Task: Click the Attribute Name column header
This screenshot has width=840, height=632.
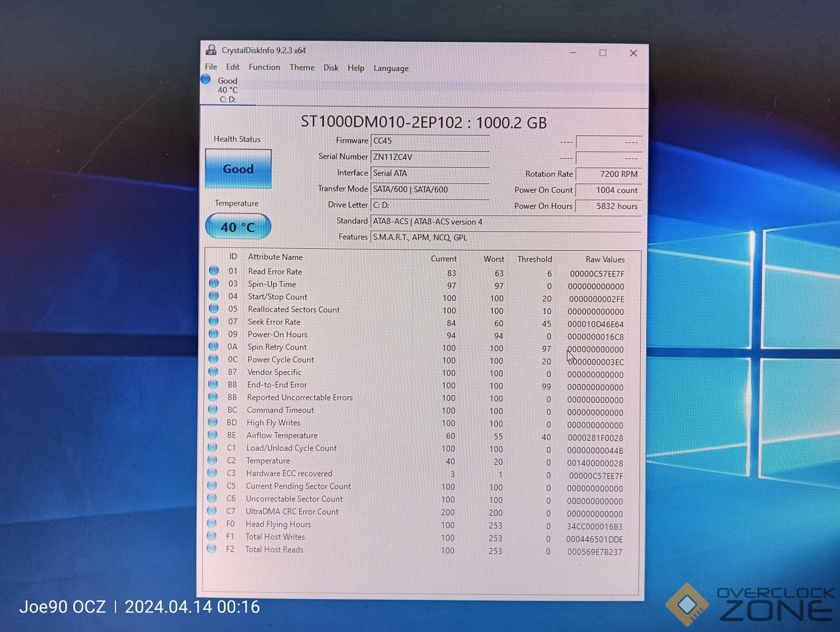Action: (275, 257)
